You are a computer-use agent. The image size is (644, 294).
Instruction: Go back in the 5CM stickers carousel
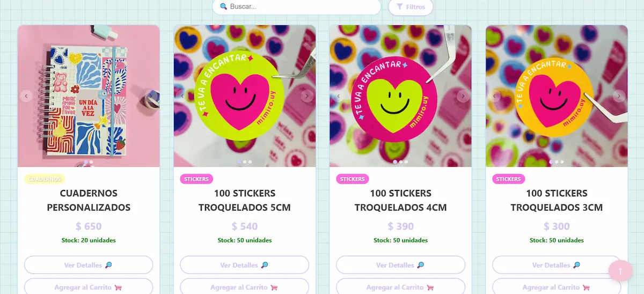click(x=182, y=96)
